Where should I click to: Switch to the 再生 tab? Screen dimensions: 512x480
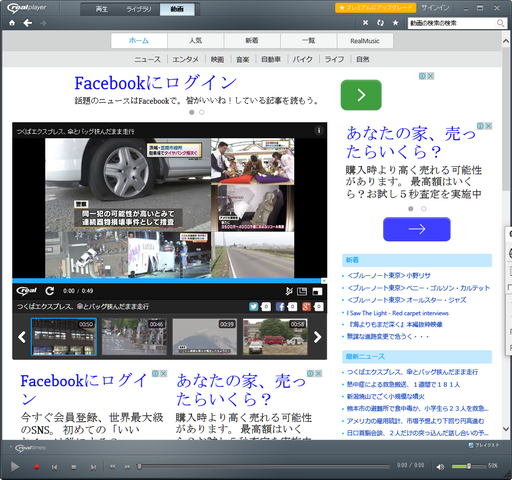coord(101,9)
